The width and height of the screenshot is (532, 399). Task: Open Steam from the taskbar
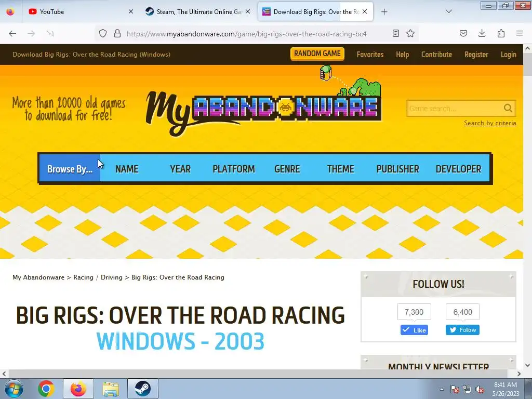point(143,389)
